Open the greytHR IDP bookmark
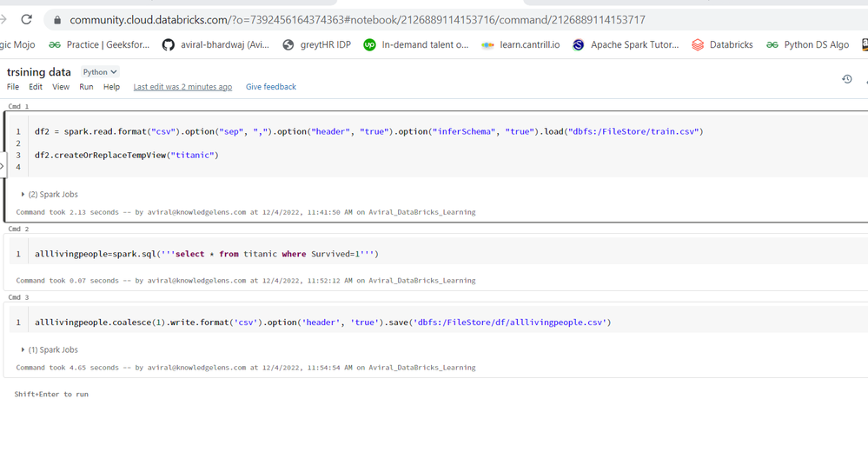Screen dimensions: 868x452 pos(316,44)
